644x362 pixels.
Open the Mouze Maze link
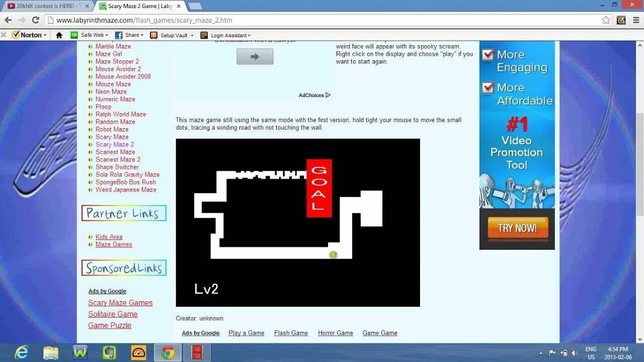[x=113, y=84]
